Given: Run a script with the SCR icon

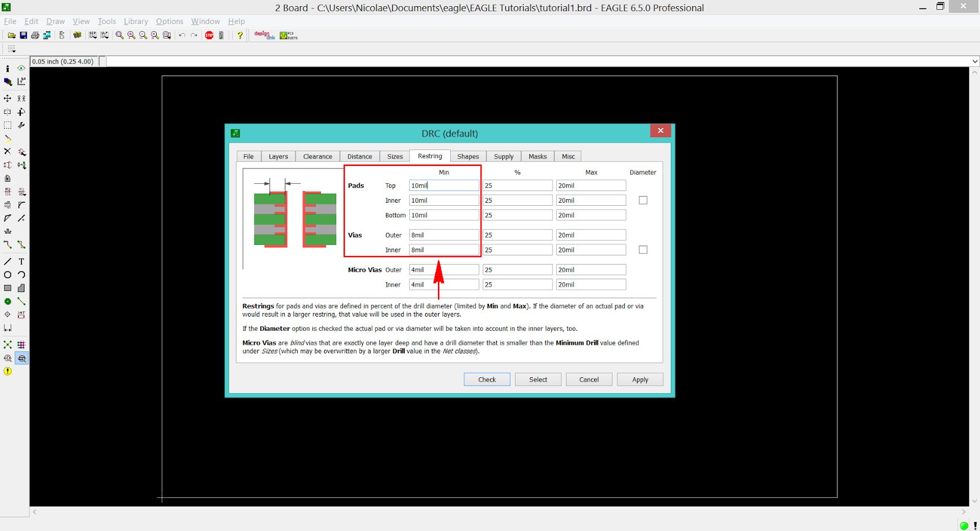Looking at the screenshot, I should [92, 36].
